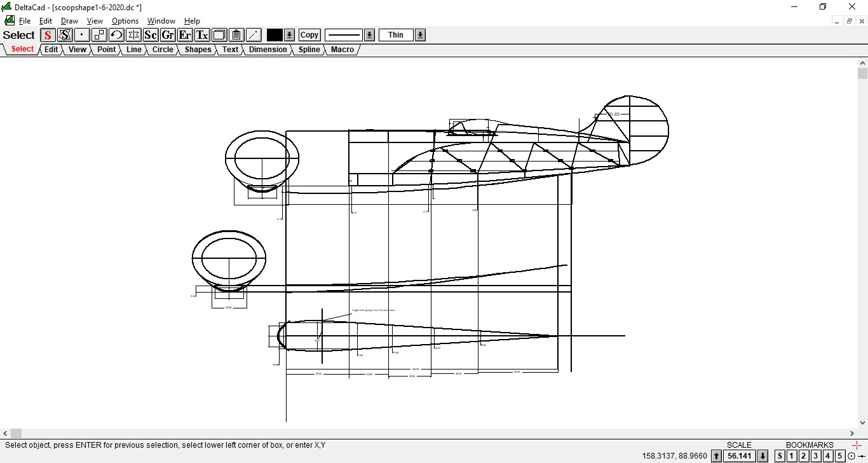Image resolution: width=868 pixels, height=463 pixels.
Task: Open the color dropdown arrow
Action: pos(289,35)
